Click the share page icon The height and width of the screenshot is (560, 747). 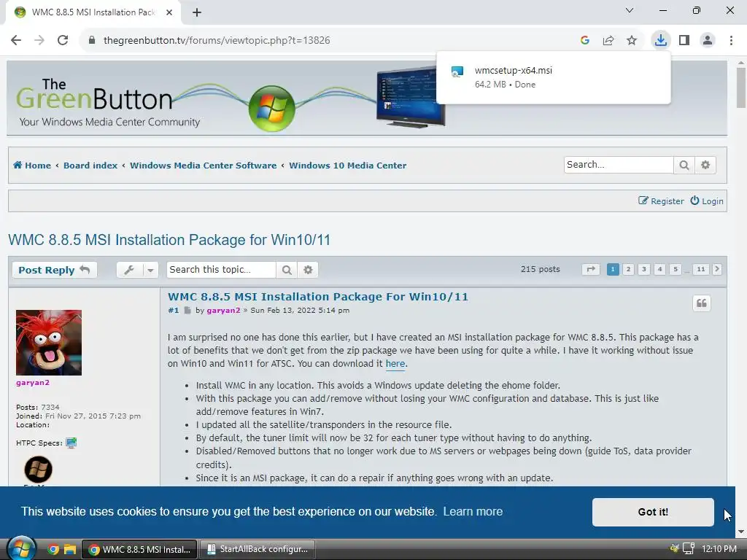[608, 41]
